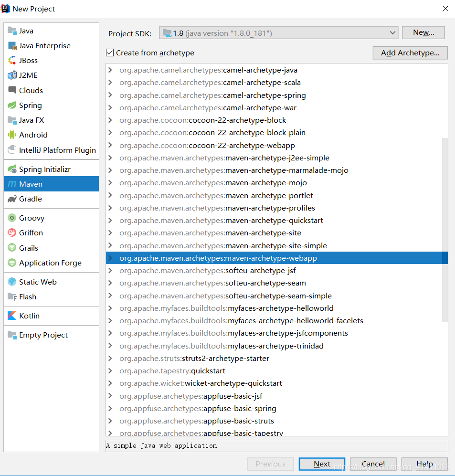Viewport: 455px width, 476px height.
Task: Click the Application Forge icon
Action: [12, 263]
